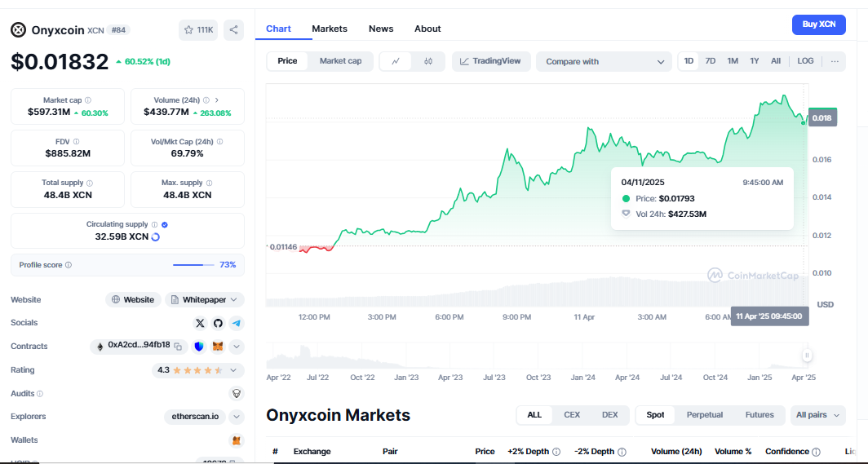Filter markets by CEX
Viewport: 868px width, 464px height.
572,415
